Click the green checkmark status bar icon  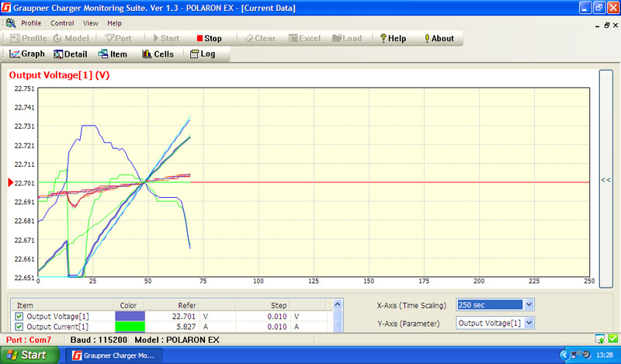pos(612,338)
